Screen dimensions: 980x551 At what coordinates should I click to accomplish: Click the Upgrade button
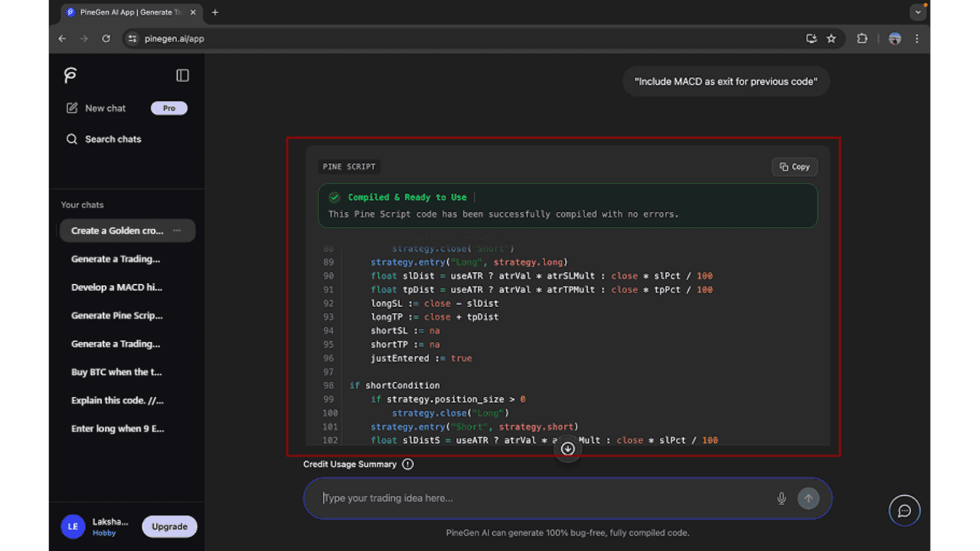169,527
